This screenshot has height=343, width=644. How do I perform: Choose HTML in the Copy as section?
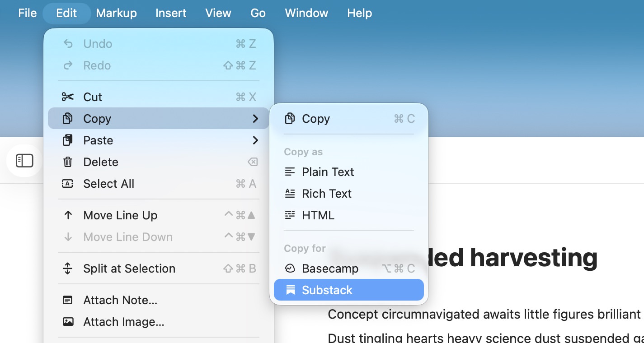(318, 215)
